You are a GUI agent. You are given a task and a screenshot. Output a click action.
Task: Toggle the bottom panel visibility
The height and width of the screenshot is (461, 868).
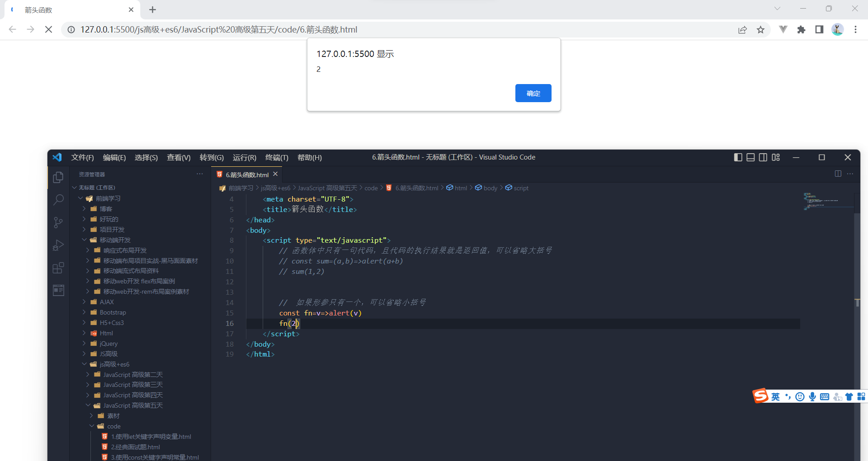(x=750, y=157)
